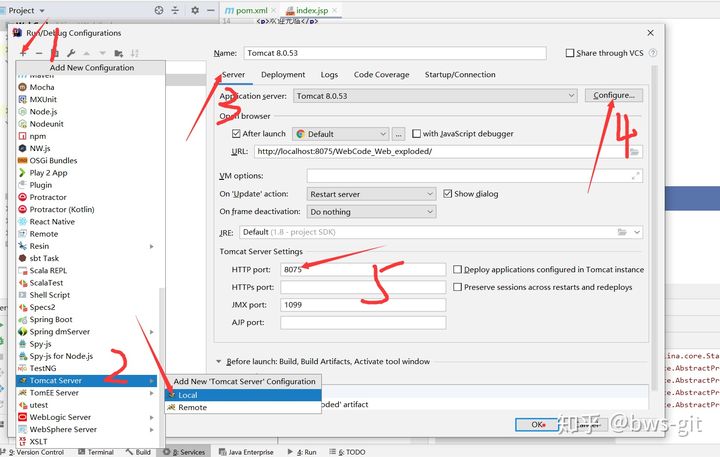The image size is (720, 457).
Task: Click the VM options input field
Action: (474, 176)
